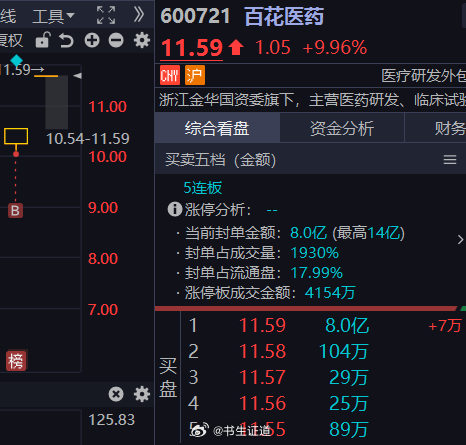This screenshot has height=445, width=466.
Task: Open indicator sub-panel settings gear
Action: [x=142, y=394]
